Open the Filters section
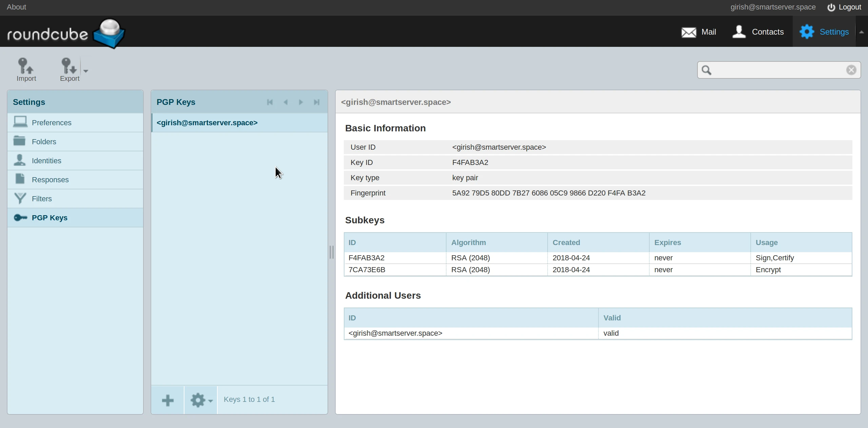 42,199
